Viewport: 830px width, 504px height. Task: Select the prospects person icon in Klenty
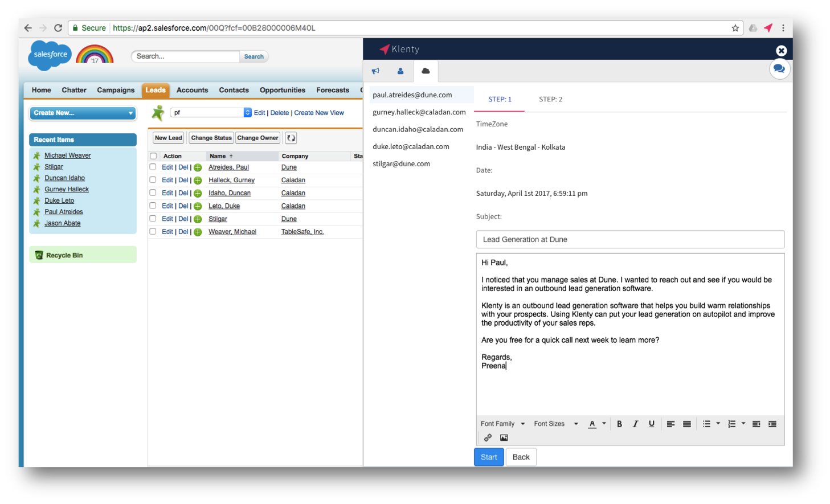point(400,71)
